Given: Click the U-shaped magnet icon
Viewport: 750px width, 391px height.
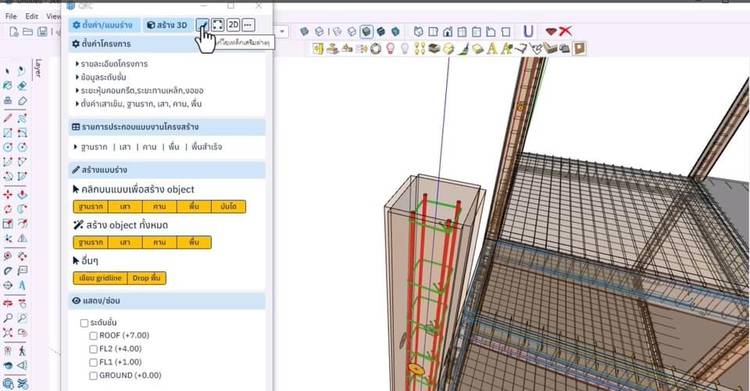Looking at the screenshot, I should click(x=528, y=31).
